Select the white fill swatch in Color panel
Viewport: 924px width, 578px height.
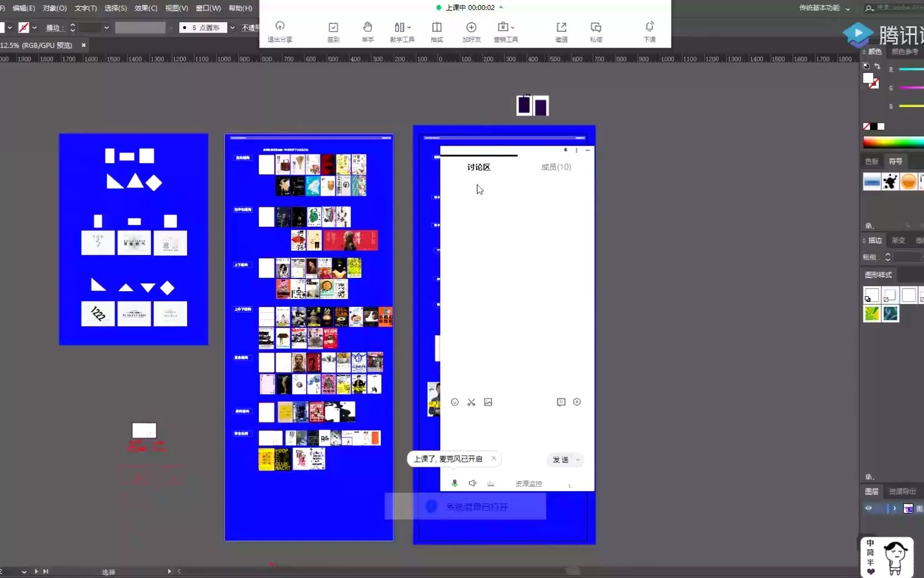pyautogui.click(x=868, y=79)
